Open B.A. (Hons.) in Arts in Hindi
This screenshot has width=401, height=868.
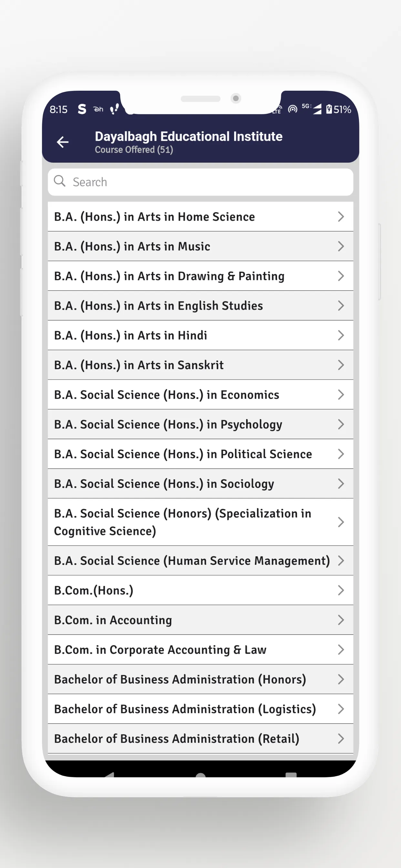click(x=200, y=335)
